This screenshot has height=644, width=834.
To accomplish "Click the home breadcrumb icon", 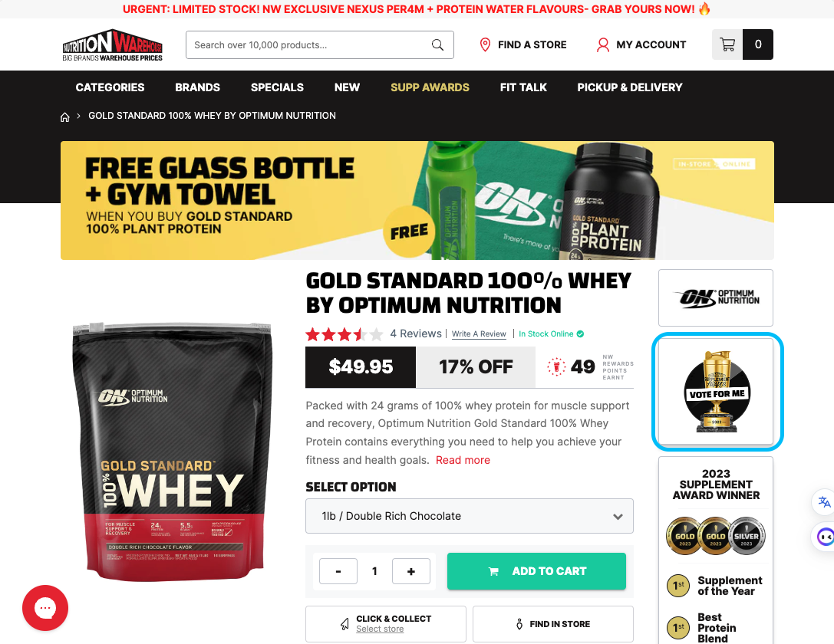I will tap(65, 117).
